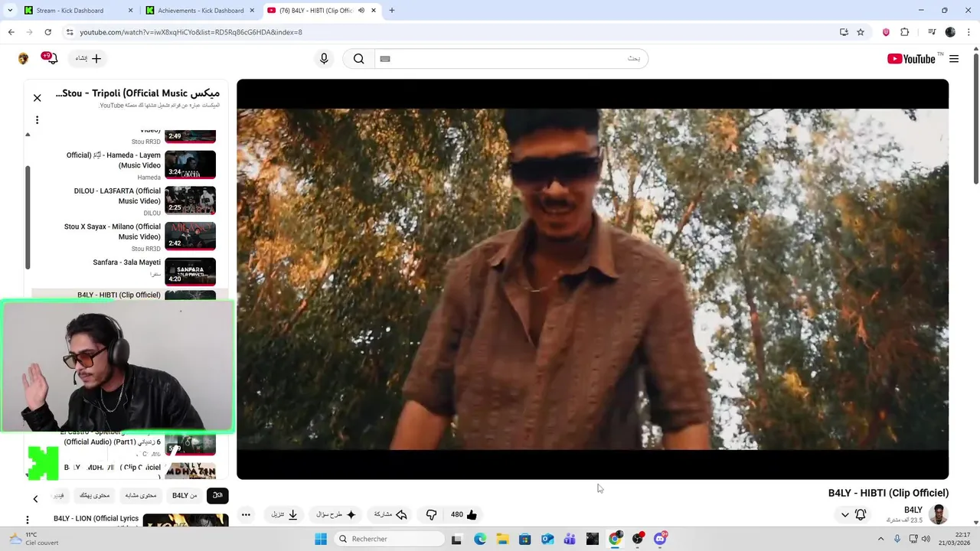Open Chrome three-dot menu
The image size is (980, 551).
(969, 32)
